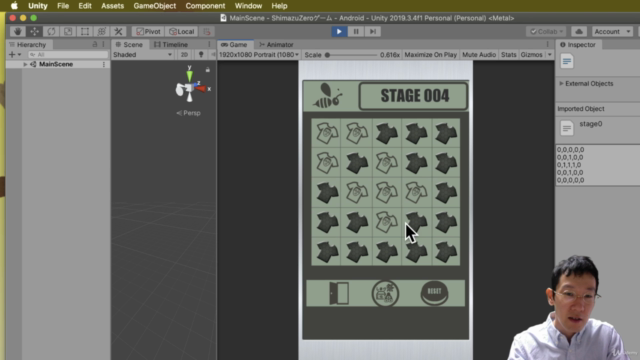Toggle Local handle rotation
The image size is (640, 360).
pos(182,31)
